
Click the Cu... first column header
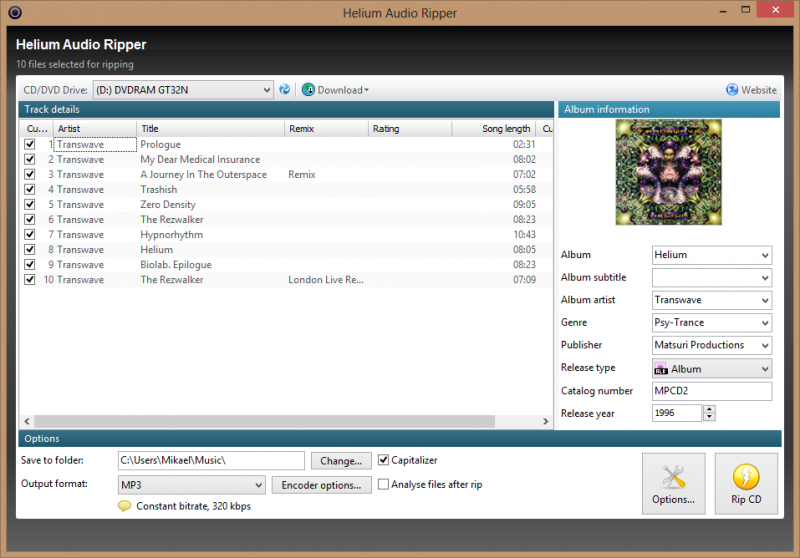[x=37, y=129]
